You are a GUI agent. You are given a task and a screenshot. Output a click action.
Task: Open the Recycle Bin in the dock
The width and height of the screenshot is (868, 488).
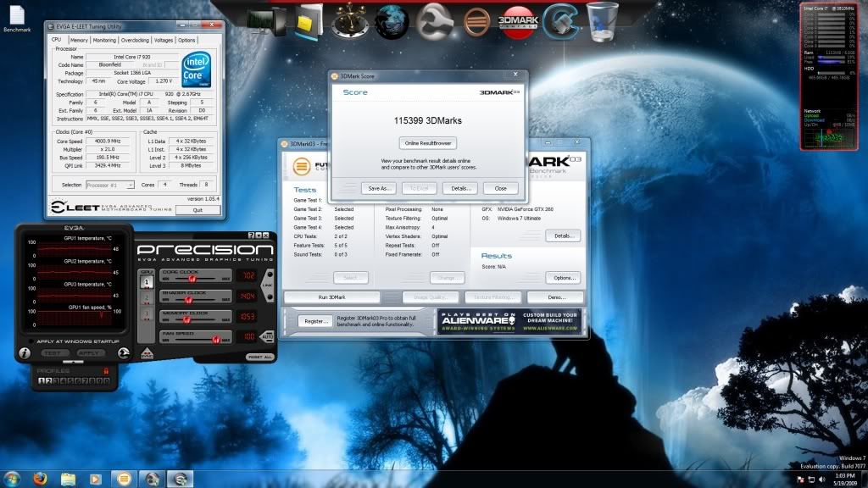[603, 22]
